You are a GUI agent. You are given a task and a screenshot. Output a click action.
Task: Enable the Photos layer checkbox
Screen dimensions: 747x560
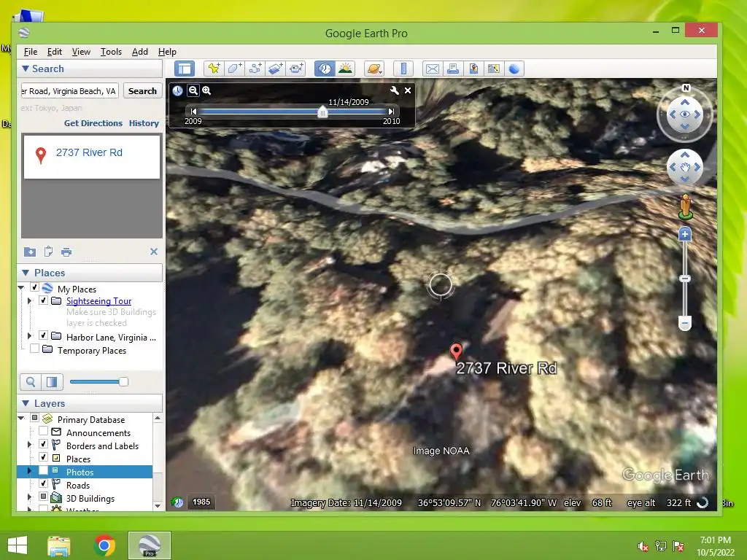43,470
